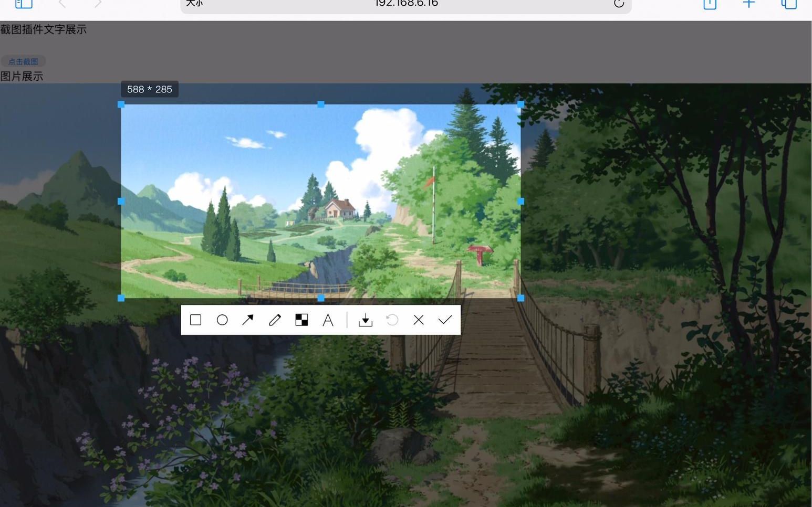Image resolution: width=812 pixels, height=507 pixels.
Task: Select the ellipse drawing tool
Action: tap(222, 320)
